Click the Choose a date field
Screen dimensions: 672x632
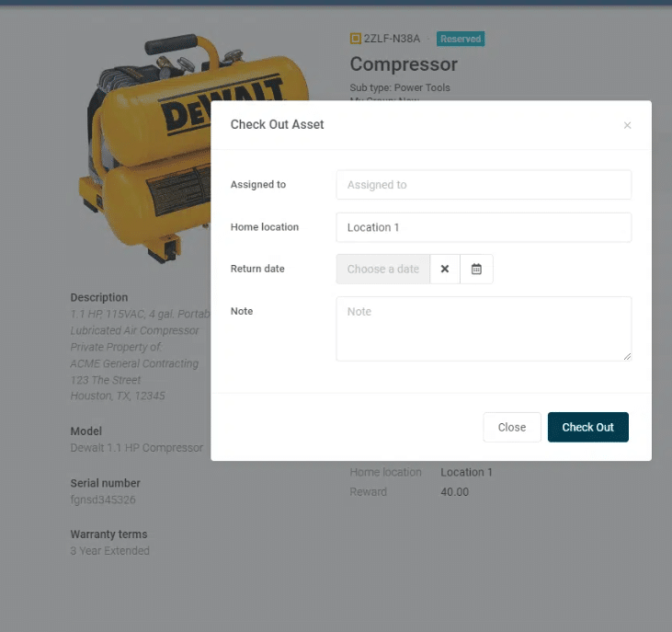pos(383,270)
